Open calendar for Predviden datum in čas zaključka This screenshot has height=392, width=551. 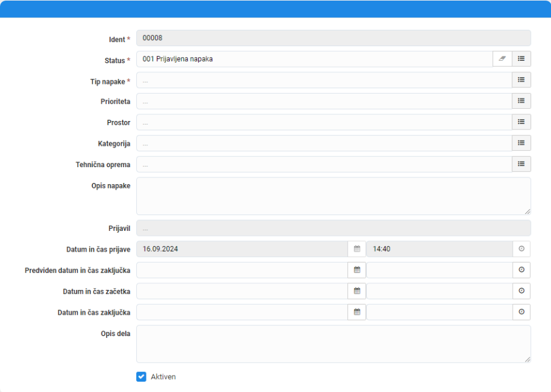tap(357, 270)
